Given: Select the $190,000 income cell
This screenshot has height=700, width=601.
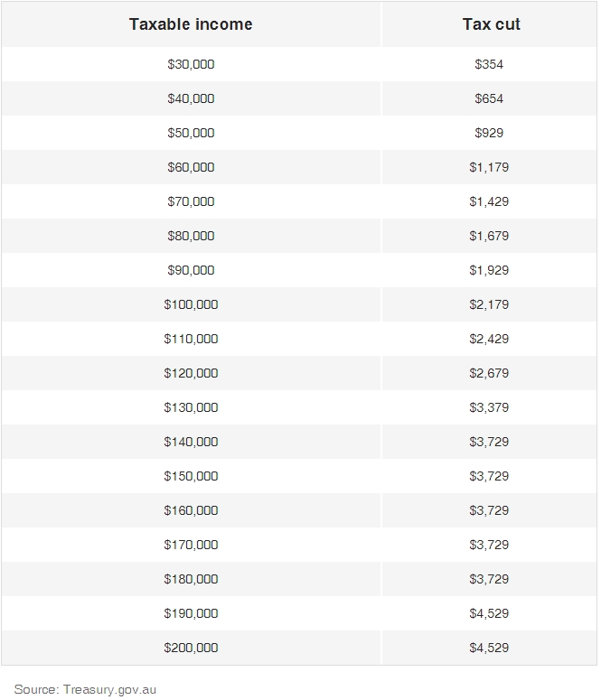Looking at the screenshot, I should click(191, 613).
